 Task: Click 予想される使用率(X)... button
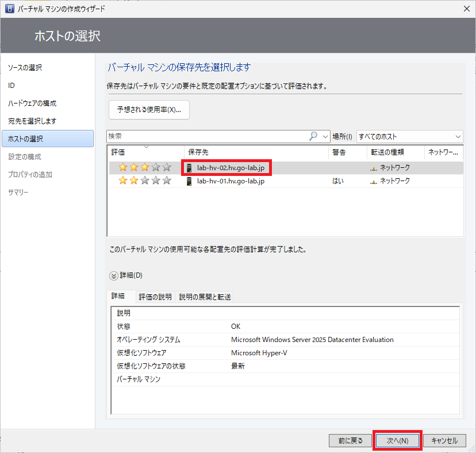149,110
